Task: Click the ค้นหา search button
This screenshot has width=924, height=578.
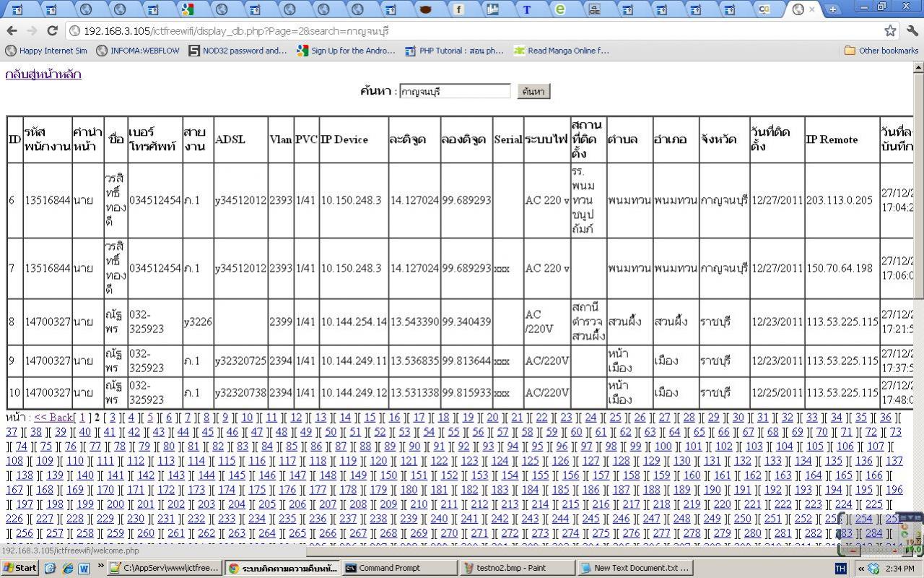Action: 533,91
